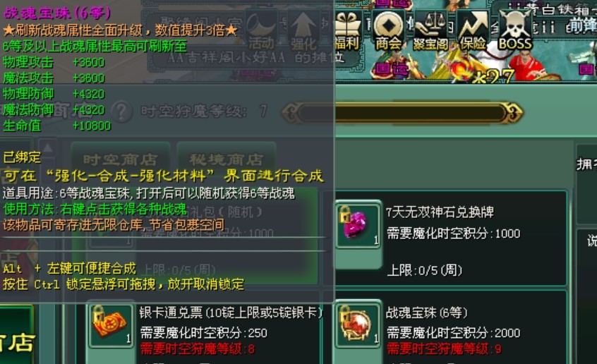597x364 pixels.
Task: Switch to the 秘境商店 tab
Action: (x=226, y=159)
